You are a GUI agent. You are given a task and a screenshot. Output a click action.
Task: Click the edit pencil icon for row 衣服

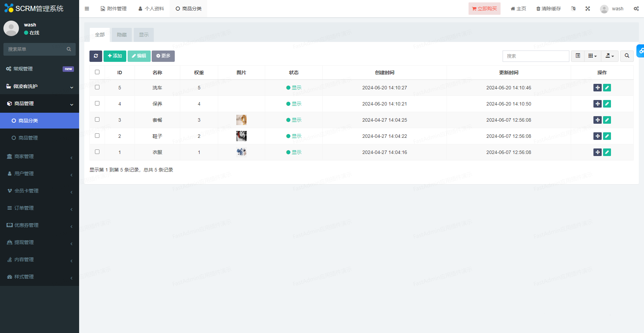click(607, 152)
